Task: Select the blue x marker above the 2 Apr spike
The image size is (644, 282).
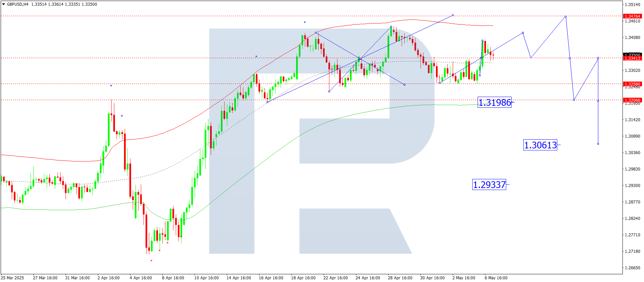Action: (x=111, y=86)
